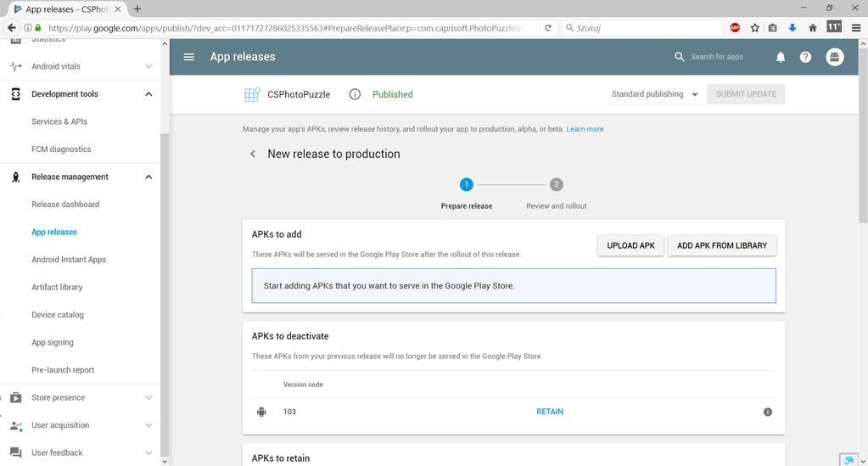Open the bookmarks list clipboard icon

click(773, 28)
